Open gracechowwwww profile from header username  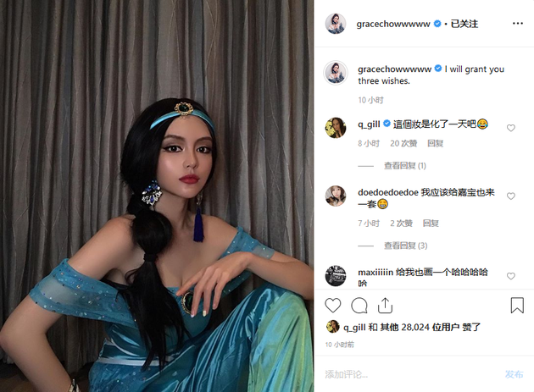[393, 24]
